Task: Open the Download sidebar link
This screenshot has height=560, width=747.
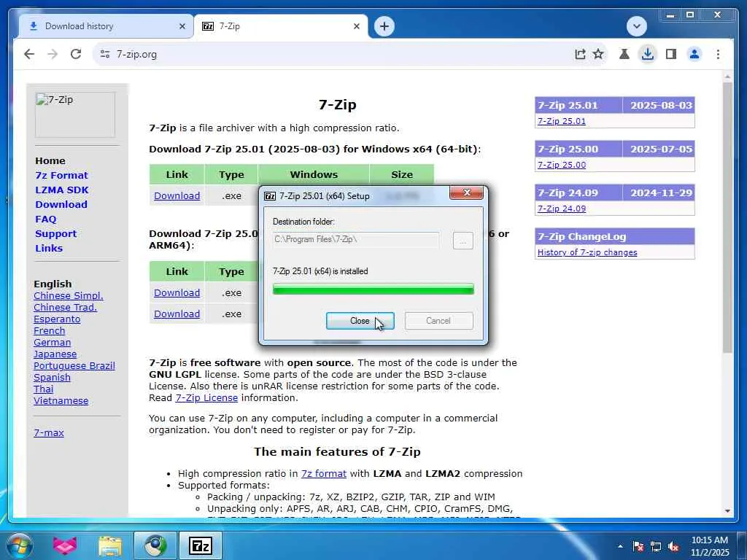Action: coord(61,204)
